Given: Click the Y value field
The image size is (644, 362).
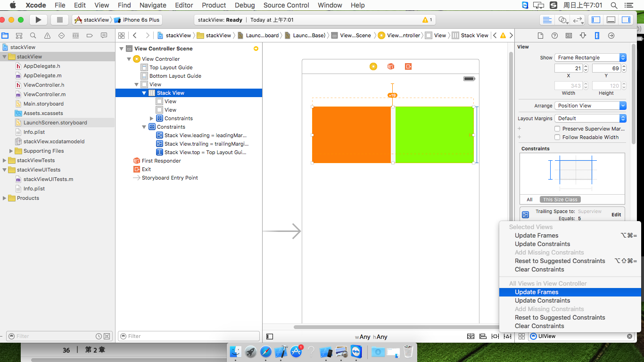Looking at the screenshot, I should [x=606, y=68].
